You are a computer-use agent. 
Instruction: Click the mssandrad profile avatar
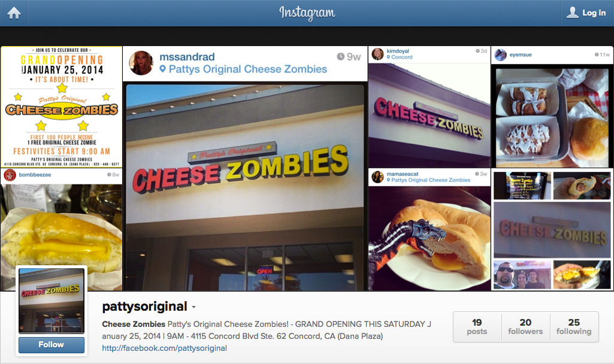[x=141, y=63]
